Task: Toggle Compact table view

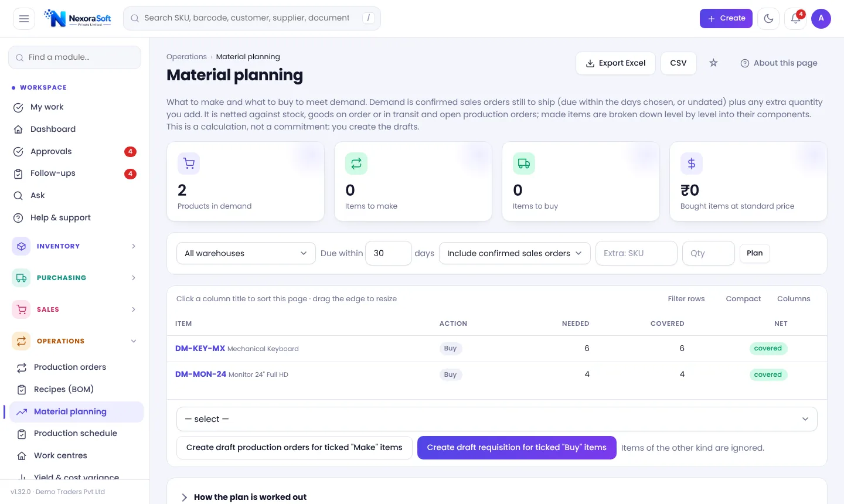Action: [743, 299]
